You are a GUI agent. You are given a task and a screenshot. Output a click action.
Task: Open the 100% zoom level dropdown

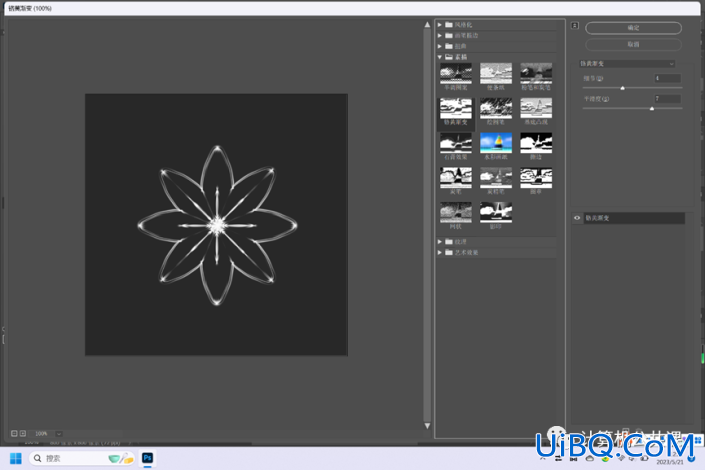[59, 434]
